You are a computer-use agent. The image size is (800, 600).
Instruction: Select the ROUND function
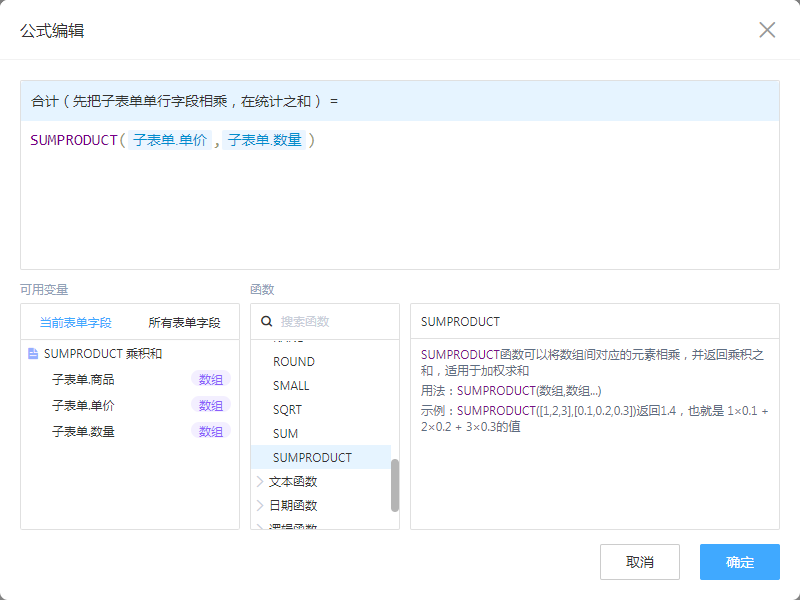coord(293,361)
